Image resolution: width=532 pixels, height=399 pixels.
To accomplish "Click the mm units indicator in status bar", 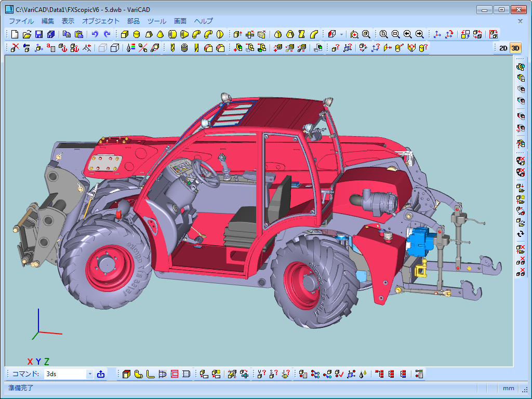I will coord(509,388).
